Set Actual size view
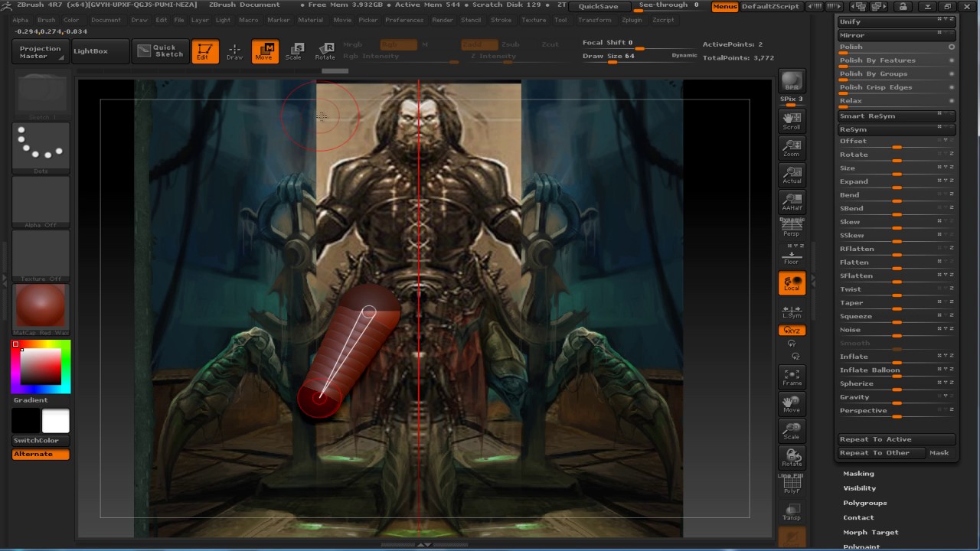 (x=792, y=174)
